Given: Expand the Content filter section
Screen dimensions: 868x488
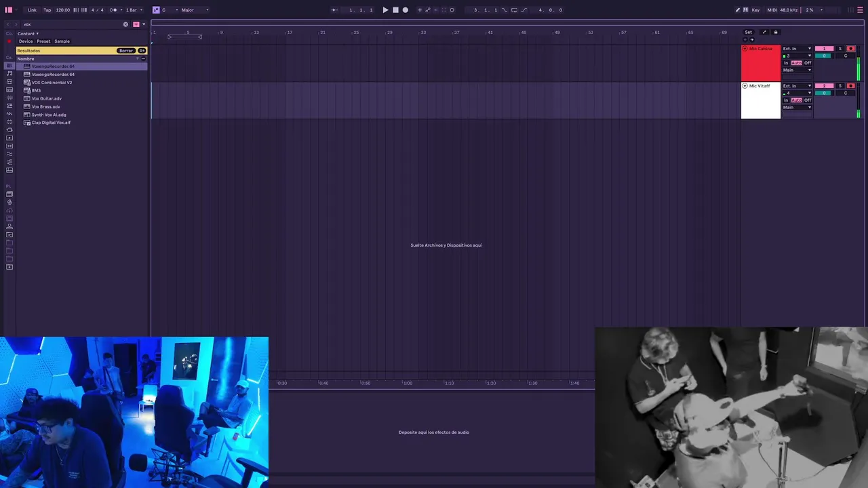Looking at the screenshot, I should (x=28, y=33).
